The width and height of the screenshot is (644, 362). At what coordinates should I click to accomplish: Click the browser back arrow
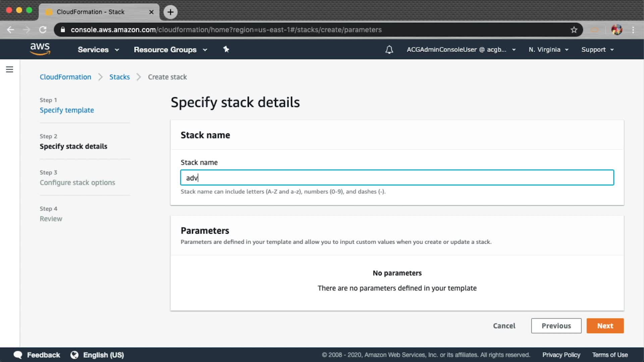[x=11, y=30]
